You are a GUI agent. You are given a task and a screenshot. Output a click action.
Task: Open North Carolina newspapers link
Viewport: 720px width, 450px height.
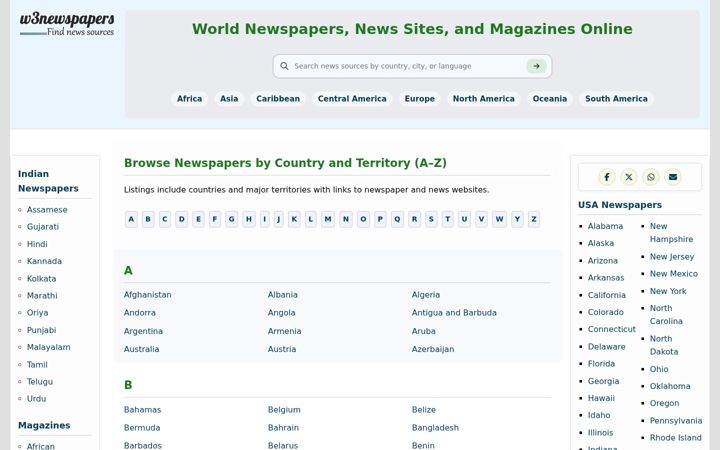[666, 315]
